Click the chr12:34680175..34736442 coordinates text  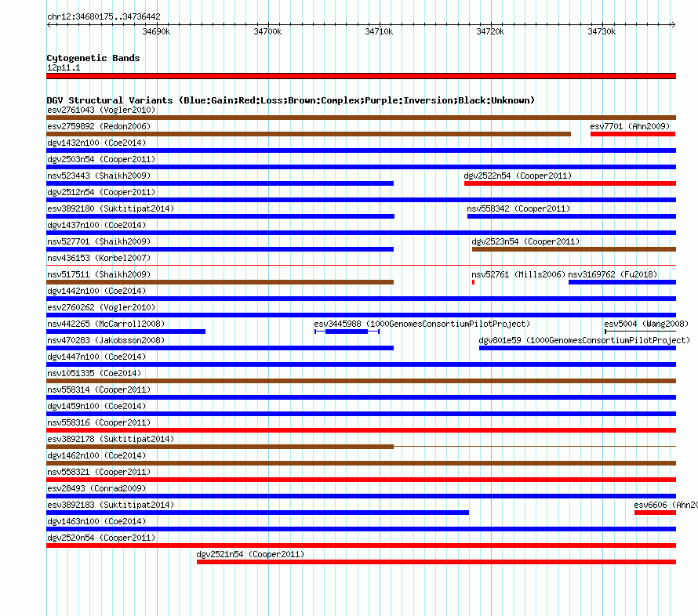pos(104,16)
